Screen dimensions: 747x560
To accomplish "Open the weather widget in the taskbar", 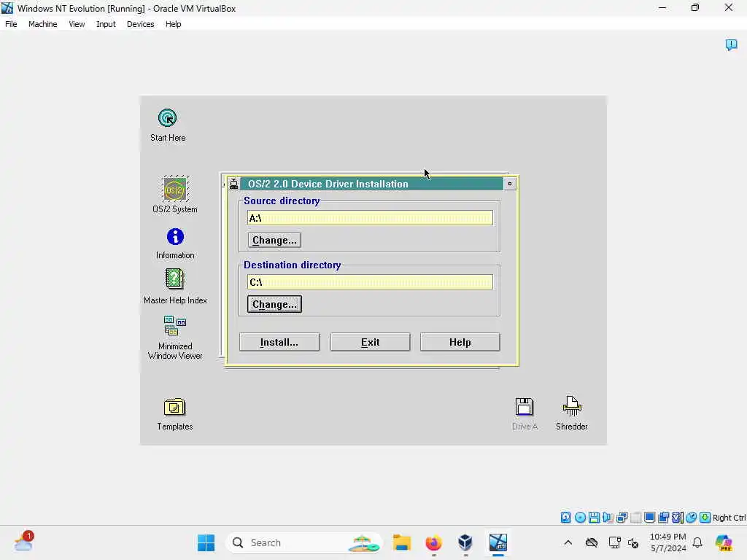I will [24, 542].
